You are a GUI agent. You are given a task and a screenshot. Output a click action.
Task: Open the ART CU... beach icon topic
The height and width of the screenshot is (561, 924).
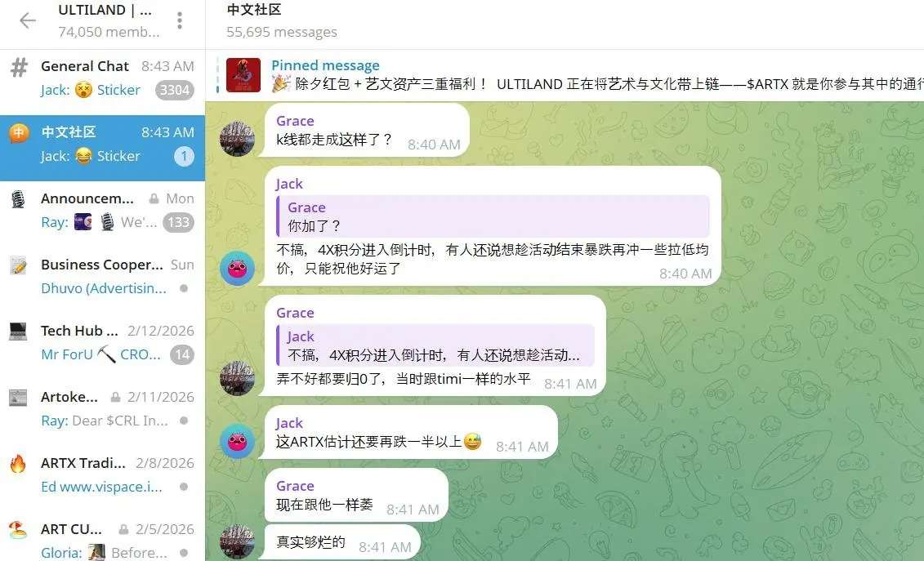coord(18,529)
